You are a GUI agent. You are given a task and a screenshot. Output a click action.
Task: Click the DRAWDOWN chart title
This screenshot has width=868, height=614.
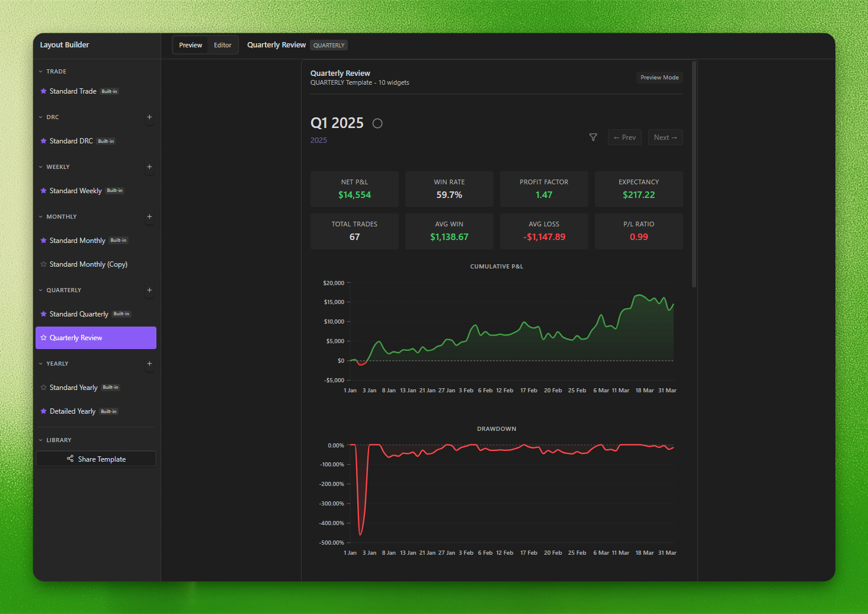[x=497, y=429]
